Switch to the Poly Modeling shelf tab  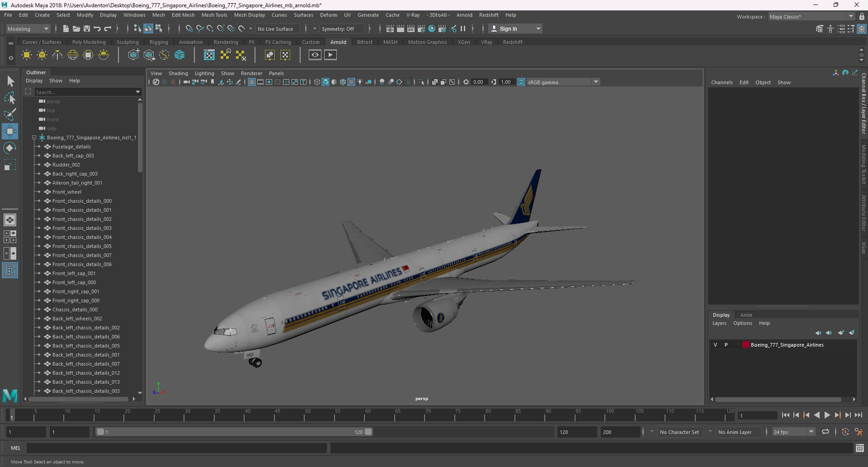tap(89, 42)
